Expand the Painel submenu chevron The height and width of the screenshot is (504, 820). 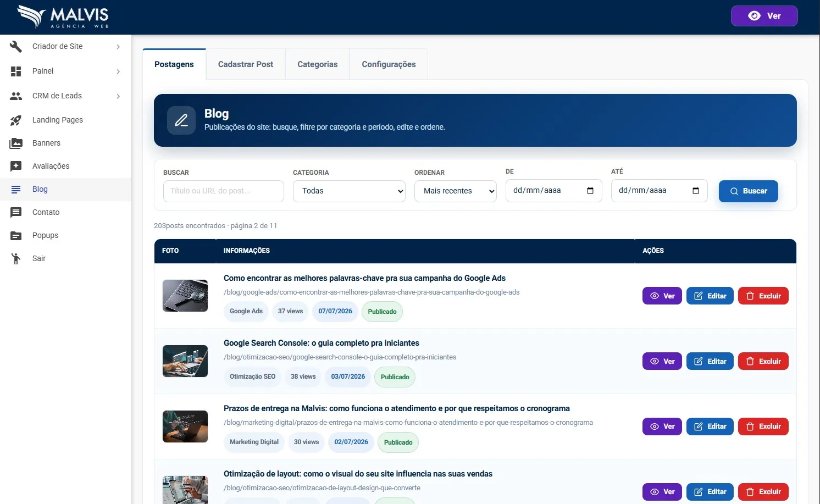click(x=118, y=71)
